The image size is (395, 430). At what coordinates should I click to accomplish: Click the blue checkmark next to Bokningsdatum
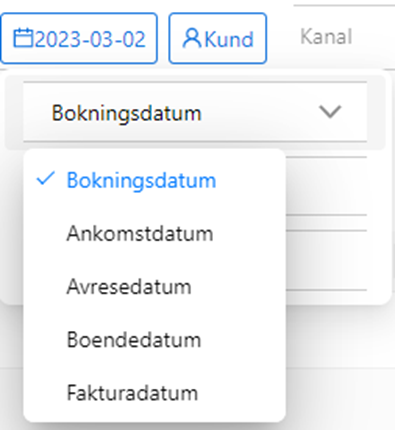[x=45, y=179]
